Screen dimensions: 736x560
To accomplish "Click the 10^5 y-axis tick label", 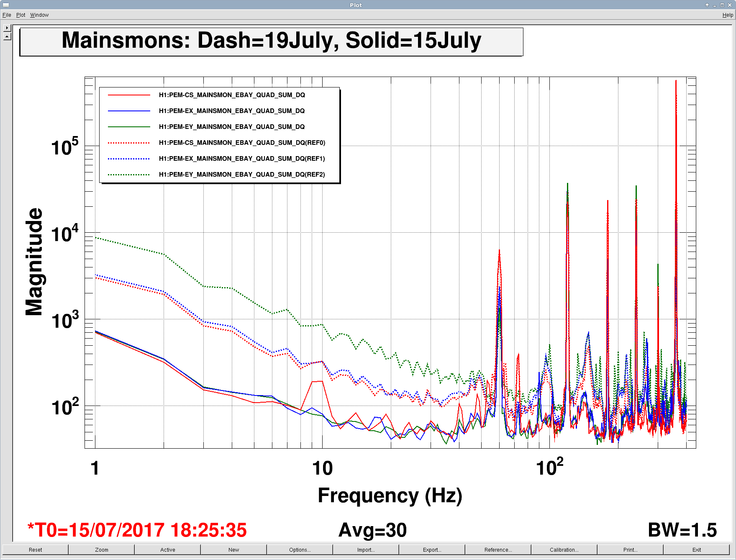I will [65, 146].
